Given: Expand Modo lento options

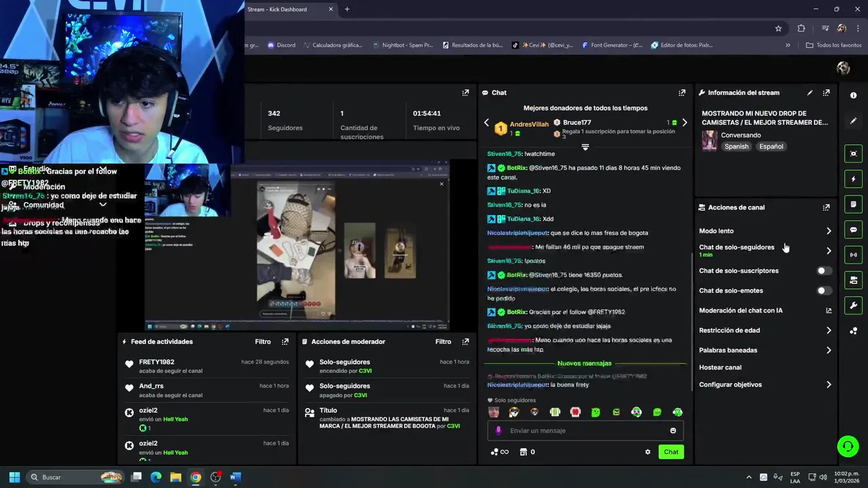Looking at the screenshot, I should coord(829,231).
